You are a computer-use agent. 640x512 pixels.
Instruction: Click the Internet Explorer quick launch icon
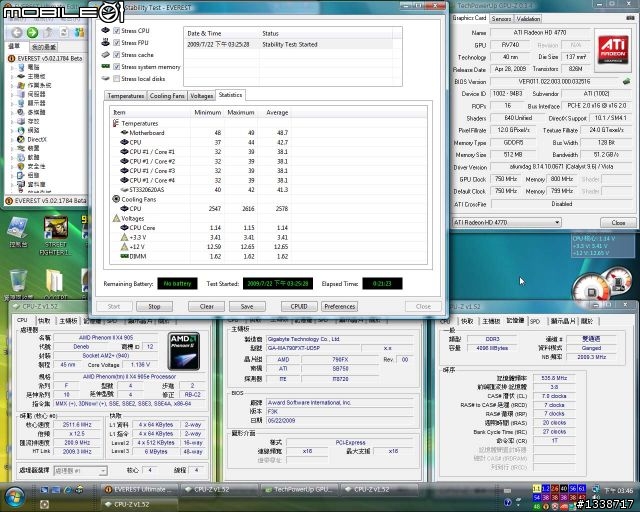pos(68,490)
